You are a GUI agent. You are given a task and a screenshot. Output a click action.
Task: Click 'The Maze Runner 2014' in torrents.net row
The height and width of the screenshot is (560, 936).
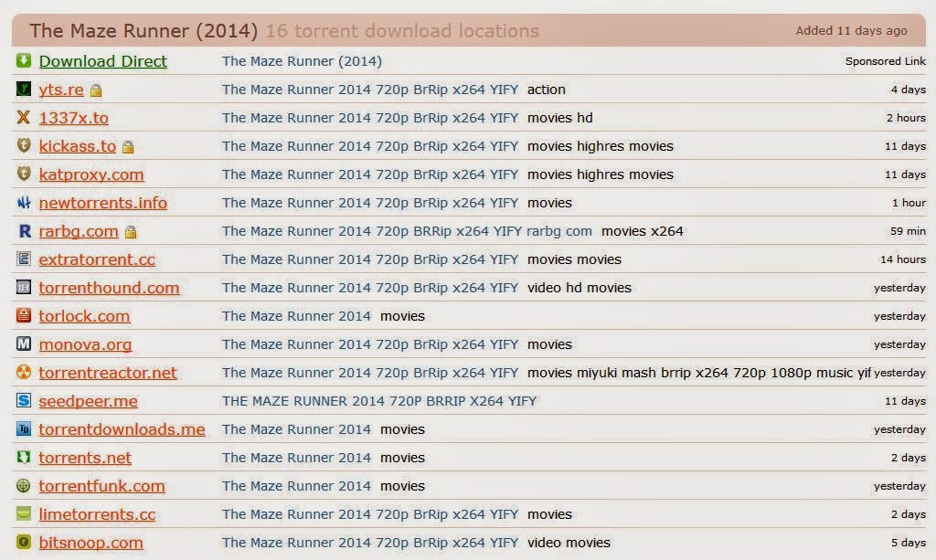296,458
